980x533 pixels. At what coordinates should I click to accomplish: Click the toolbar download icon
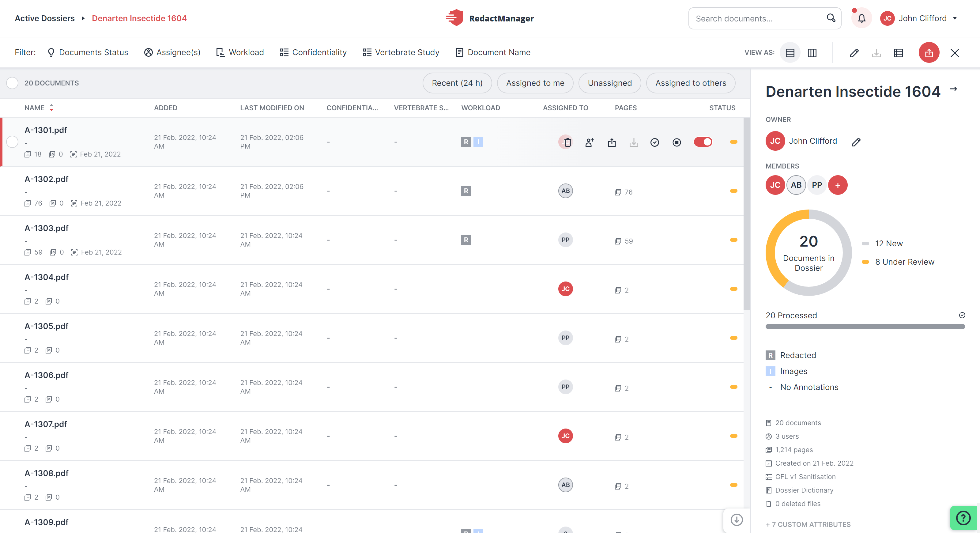click(x=876, y=52)
